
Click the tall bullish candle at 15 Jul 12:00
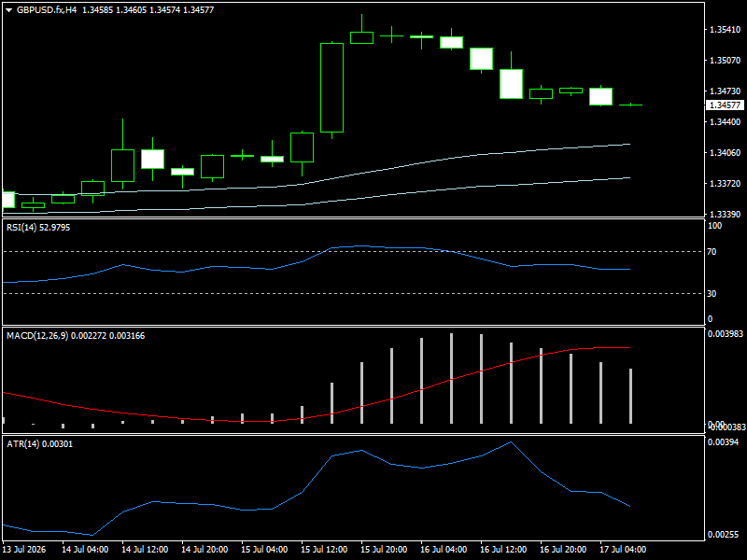click(x=332, y=88)
